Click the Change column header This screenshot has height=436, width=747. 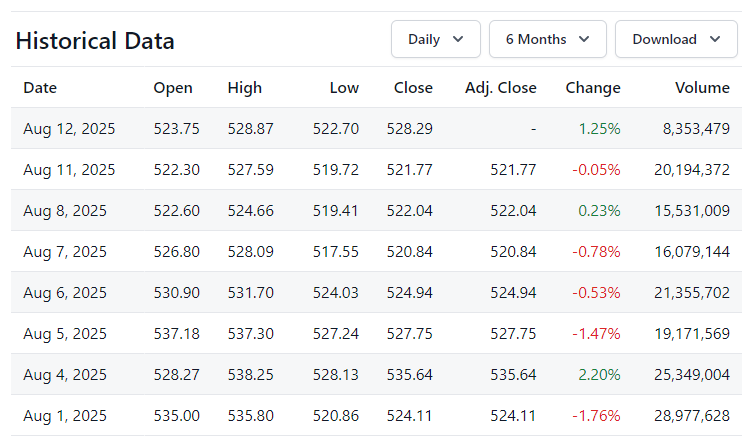coord(593,88)
